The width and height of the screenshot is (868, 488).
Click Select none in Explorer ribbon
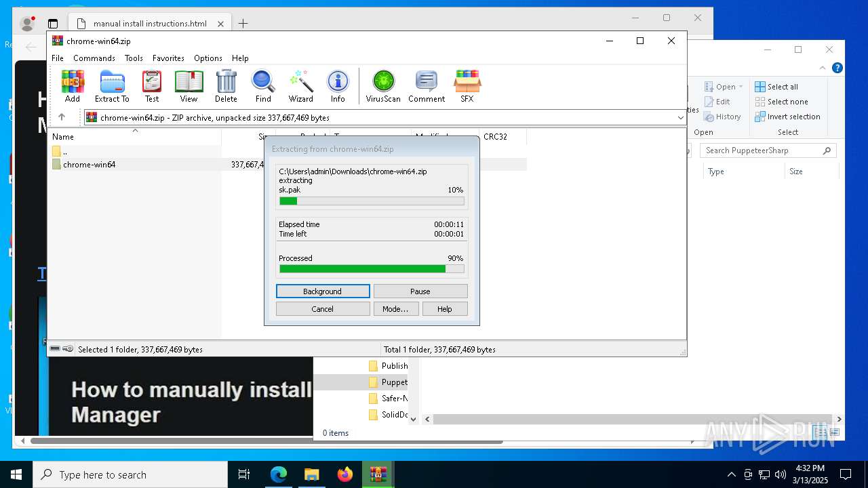tap(782, 102)
